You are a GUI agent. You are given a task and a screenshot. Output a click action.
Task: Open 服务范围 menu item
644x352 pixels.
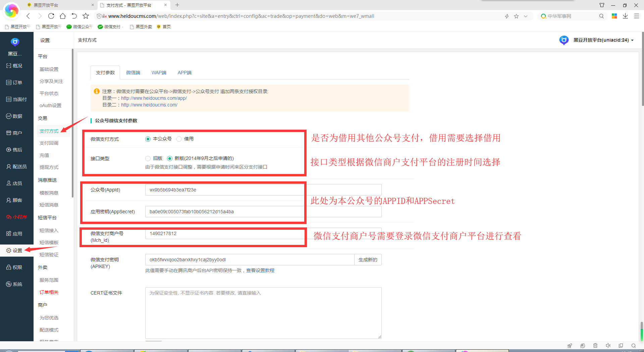pyautogui.click(x=49, y=280)
